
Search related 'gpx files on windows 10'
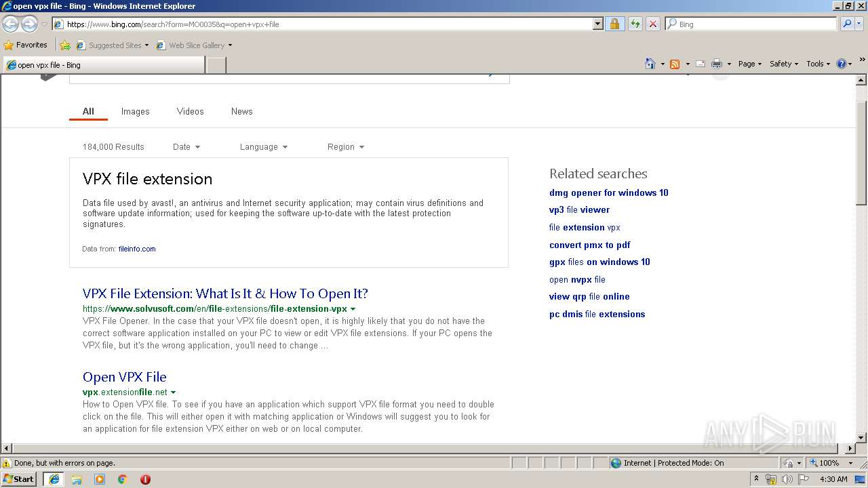[x=599, y=262]
